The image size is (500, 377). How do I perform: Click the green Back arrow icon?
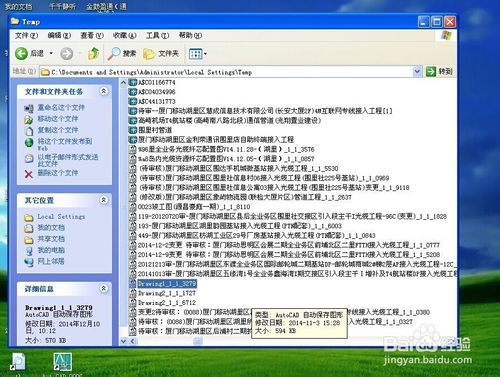coord(21,53)
